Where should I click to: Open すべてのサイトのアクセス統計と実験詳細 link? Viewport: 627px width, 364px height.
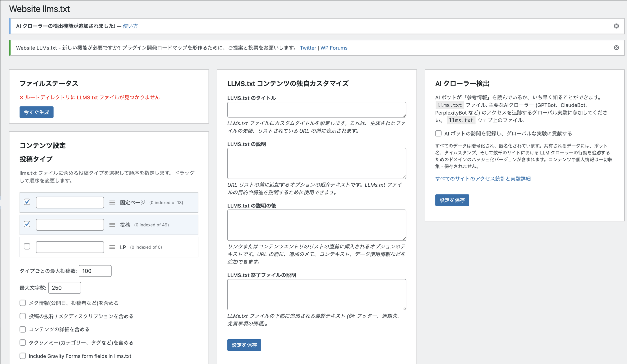[483, 179]
